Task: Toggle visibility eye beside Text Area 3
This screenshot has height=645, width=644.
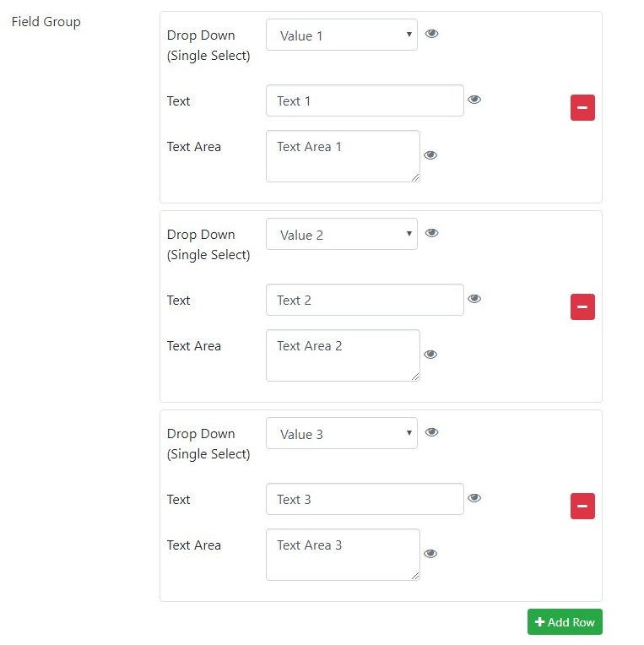Action: (x=430, y=553)
